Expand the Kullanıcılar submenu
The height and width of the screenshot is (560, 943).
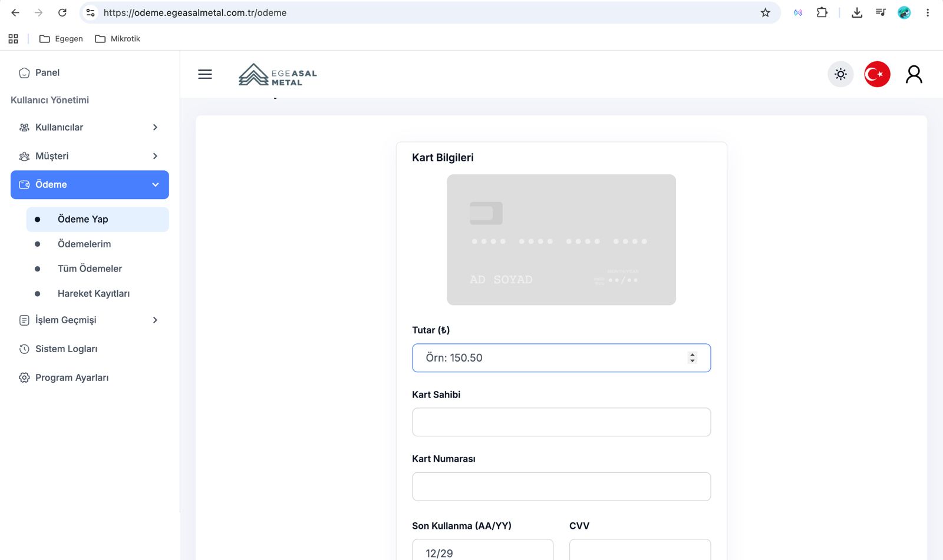[90, 127]
